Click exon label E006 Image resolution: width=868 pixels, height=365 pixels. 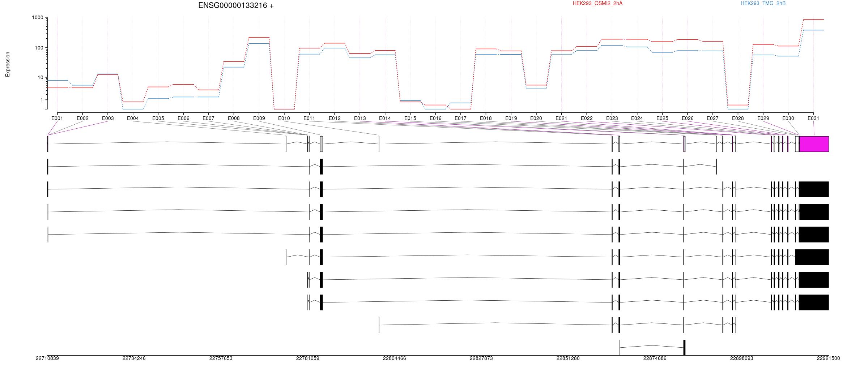(183, 118)
